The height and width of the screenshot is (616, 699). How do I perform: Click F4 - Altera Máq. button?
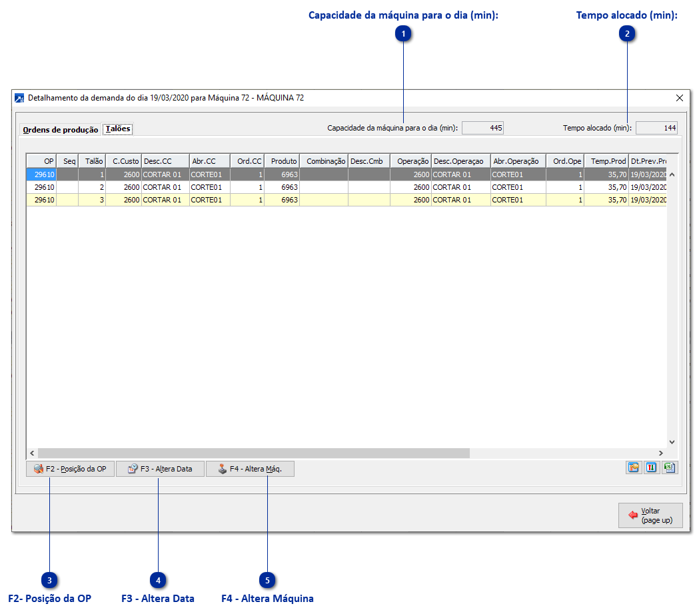click(x=250, y=469)
